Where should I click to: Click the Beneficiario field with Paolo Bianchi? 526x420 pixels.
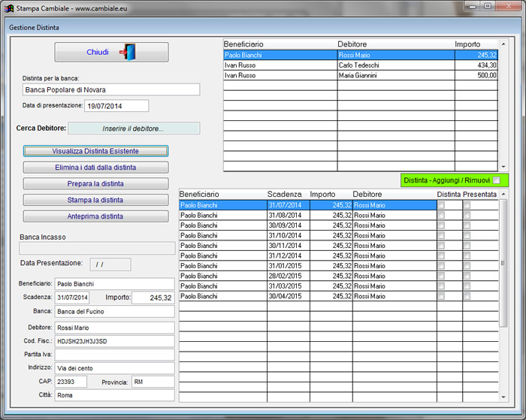click(x=115, y=284)
